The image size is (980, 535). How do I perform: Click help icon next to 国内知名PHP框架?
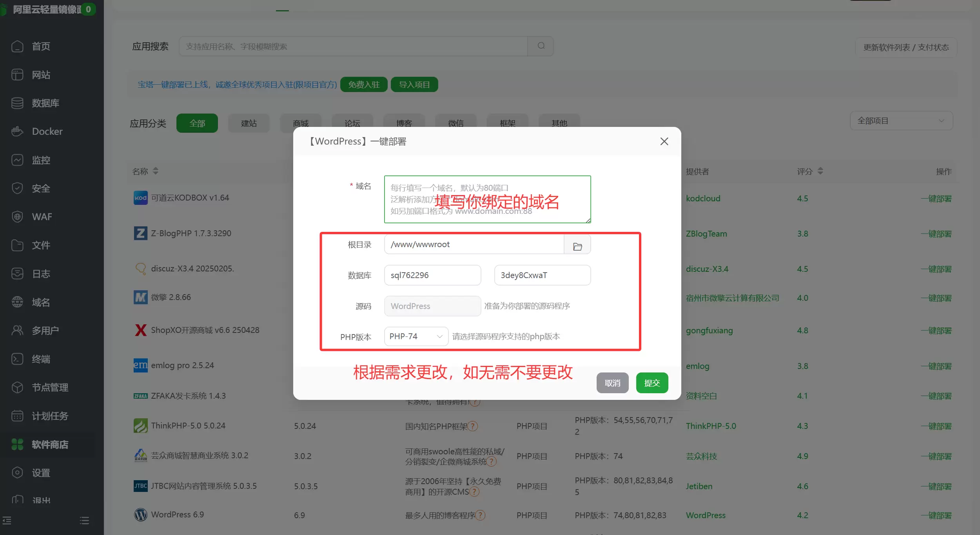click(473, 426)
